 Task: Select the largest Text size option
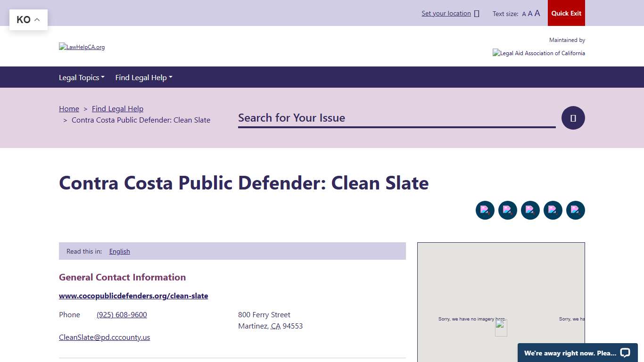click(537, 13)
